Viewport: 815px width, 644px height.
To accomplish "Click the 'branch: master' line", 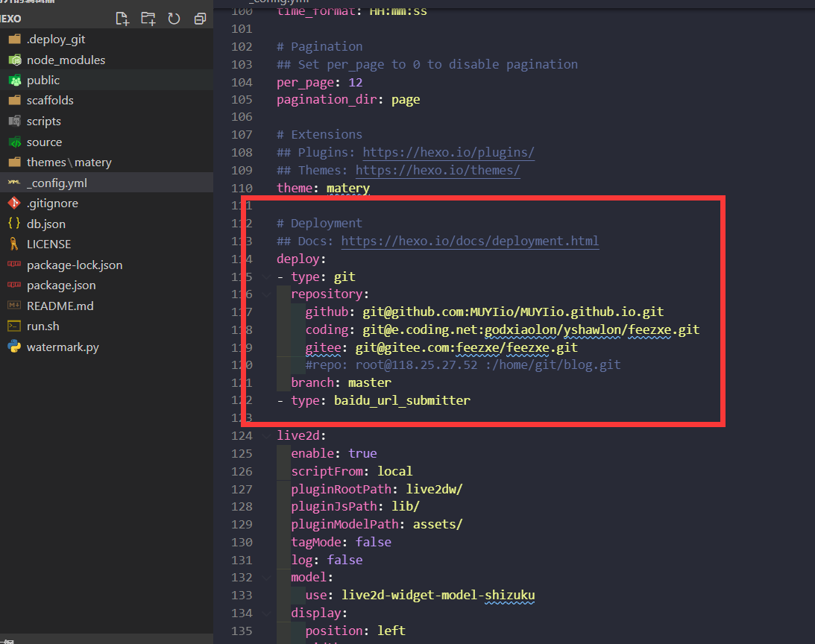I will [x=341, y=383].
